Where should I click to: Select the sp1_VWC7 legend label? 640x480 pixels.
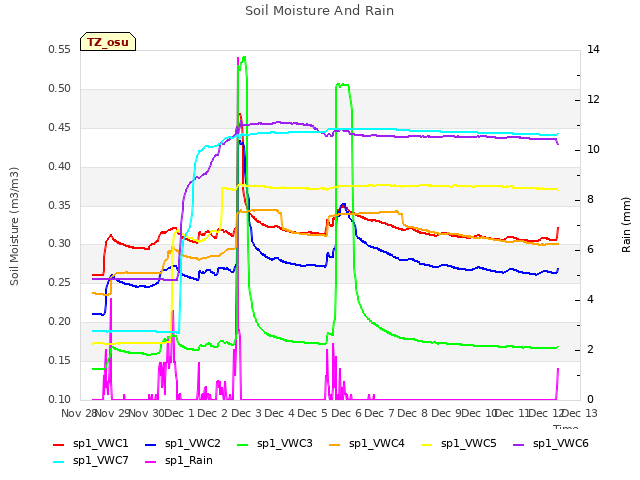point(100,461)
